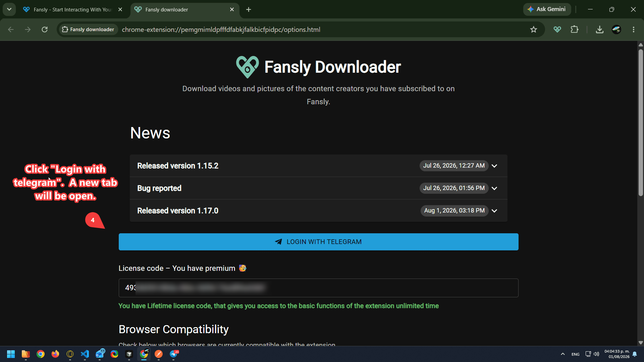Click the News heading

pyautogui.click(x=150, y=133)
